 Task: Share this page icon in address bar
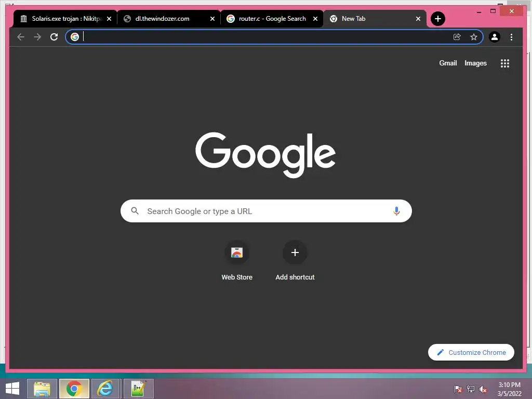[457, 37]
